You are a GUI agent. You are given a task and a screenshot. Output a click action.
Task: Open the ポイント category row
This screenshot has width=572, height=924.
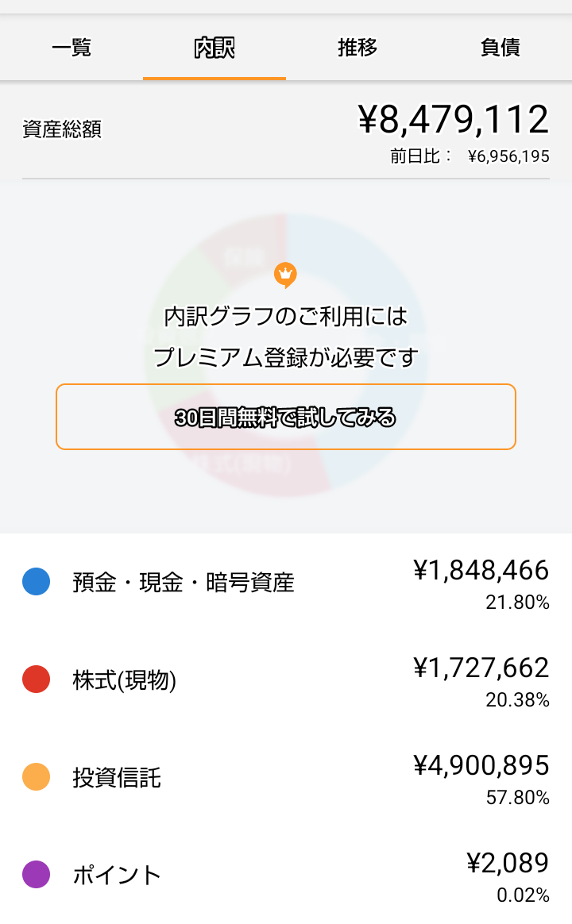pos(286,875)
